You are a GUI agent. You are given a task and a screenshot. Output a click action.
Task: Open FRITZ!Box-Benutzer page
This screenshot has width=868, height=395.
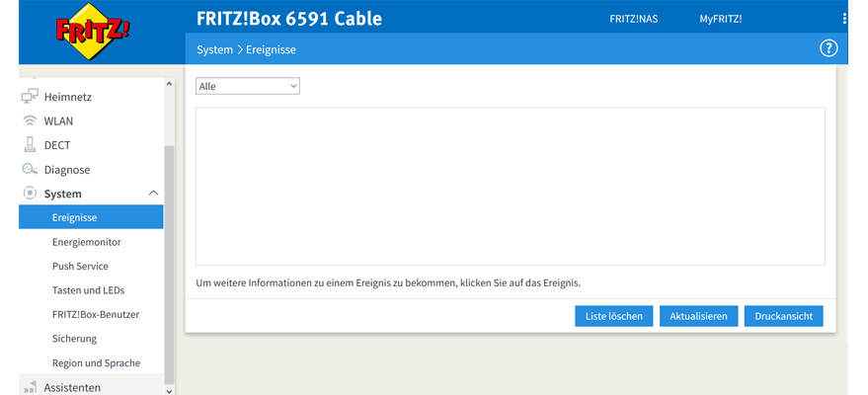[x=96, y=314]
